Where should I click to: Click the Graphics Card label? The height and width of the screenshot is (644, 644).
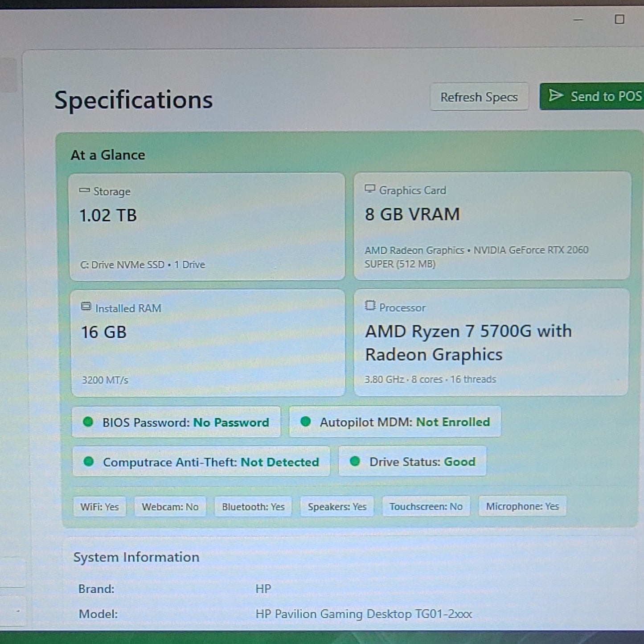412,190
